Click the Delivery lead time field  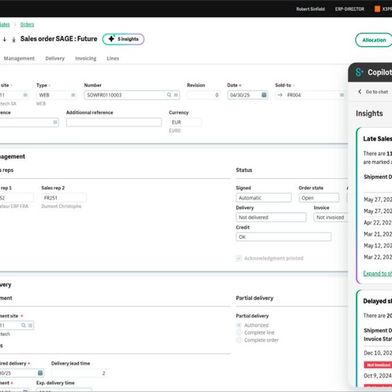[x=79, y=373]
